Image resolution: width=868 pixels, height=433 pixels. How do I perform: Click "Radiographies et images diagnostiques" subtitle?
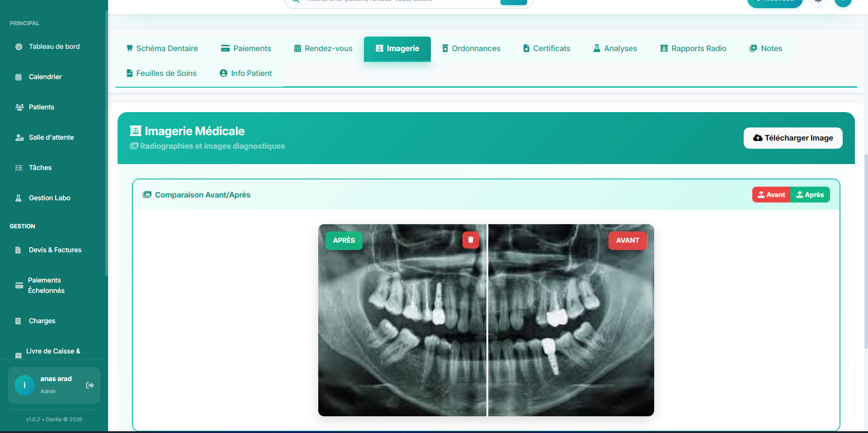212,146
